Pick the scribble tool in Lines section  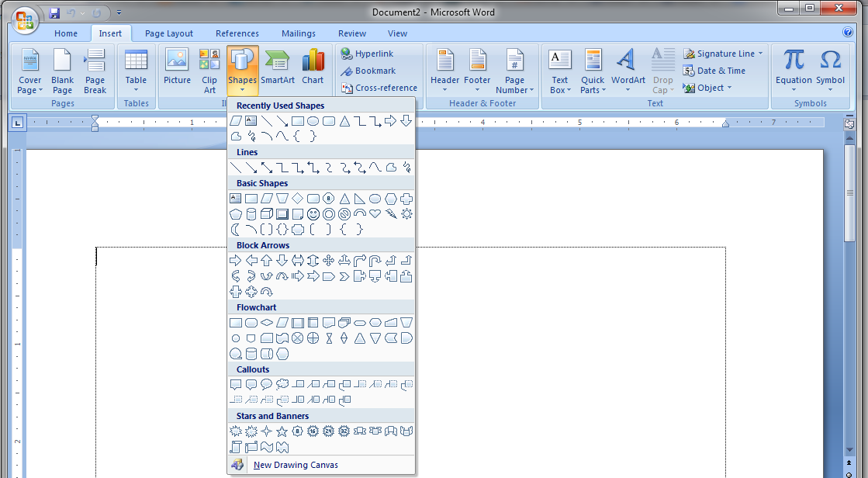(406, 168)
